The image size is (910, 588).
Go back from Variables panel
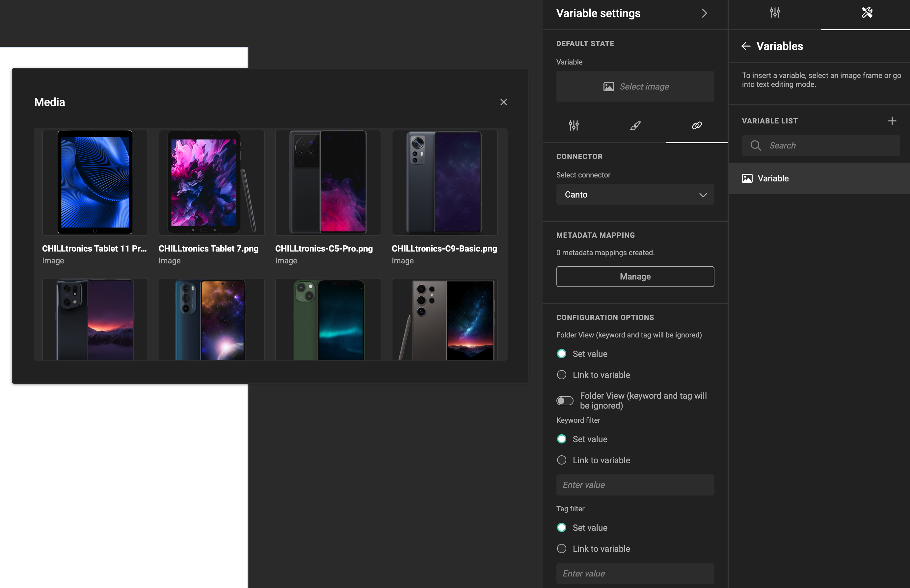(x=746, y=46)
